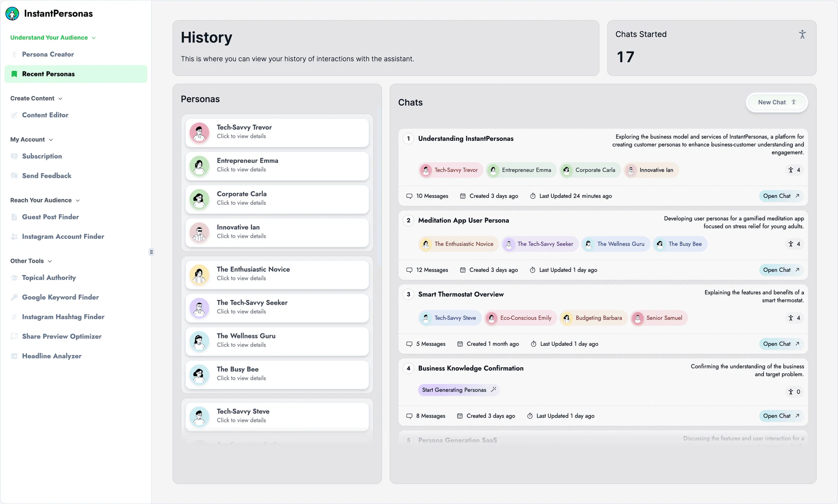The height and width of the screenshot is (504, 838).
Task: Click the New Chat button
Action: point(776,102)
